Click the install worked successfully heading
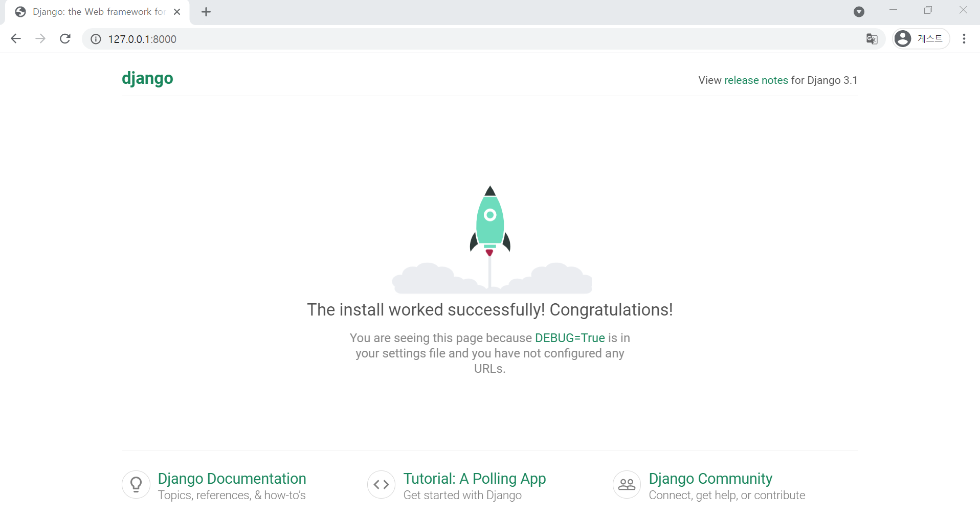Image resolution: width=980 pixels, height=517 pixels. (490, 310)
